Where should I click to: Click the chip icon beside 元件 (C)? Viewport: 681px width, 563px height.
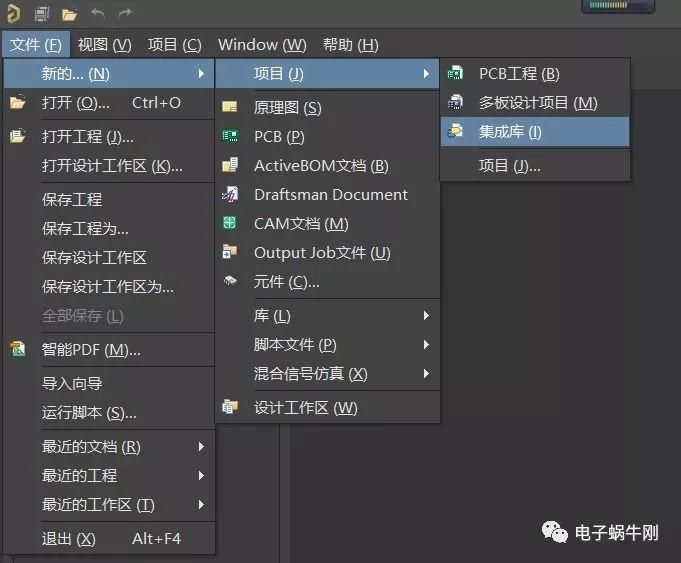click(230, 281)
